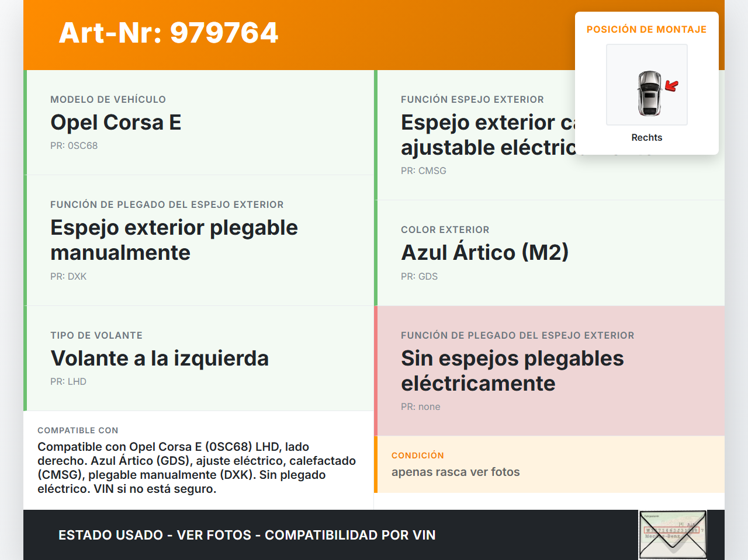
Task: Select the POSICIÓN DE MONTAJE heading
Action: 647,30
